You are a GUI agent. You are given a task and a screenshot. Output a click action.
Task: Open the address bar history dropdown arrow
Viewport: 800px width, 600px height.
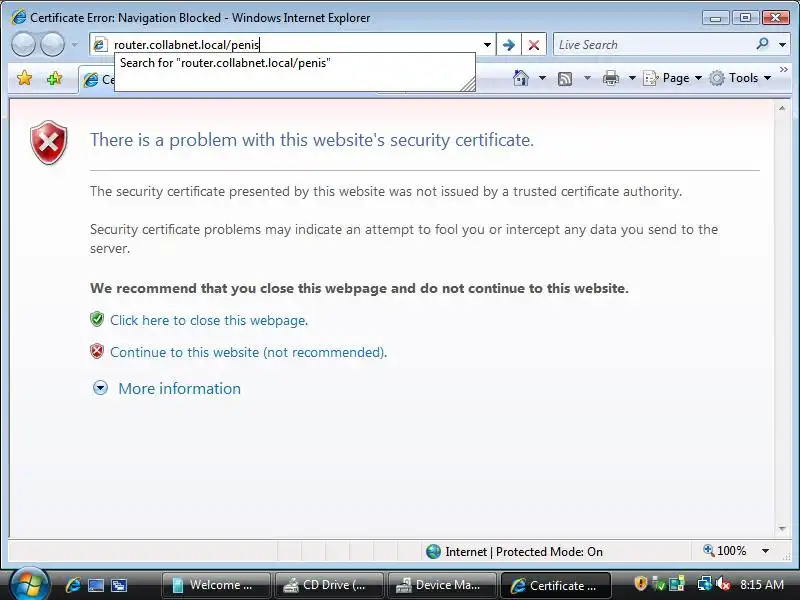click(487, 45)
